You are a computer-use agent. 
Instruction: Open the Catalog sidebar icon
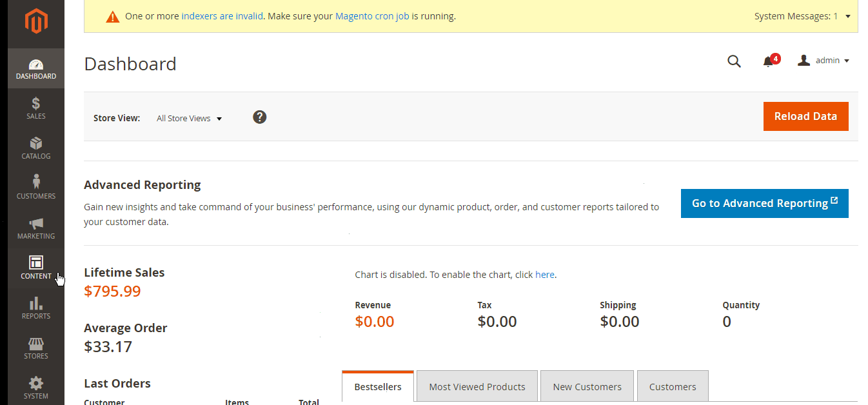tap(36, 143)
